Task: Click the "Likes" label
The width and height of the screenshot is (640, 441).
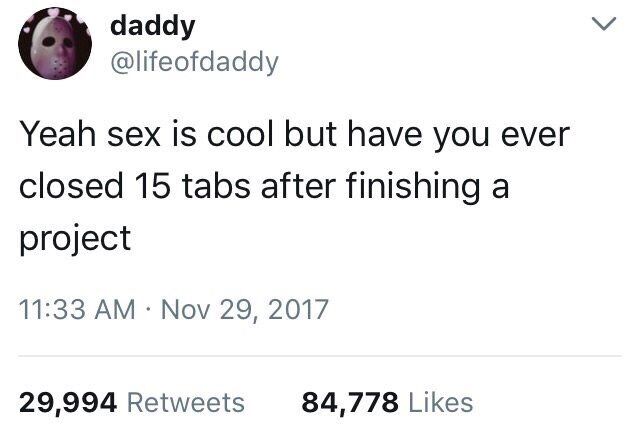Action: coord(439,402)
